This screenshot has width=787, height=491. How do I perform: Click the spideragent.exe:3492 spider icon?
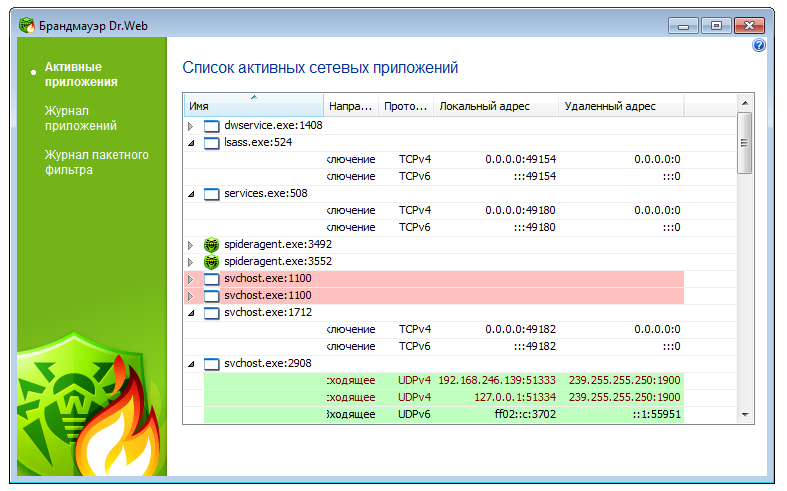tap(211, 244)
